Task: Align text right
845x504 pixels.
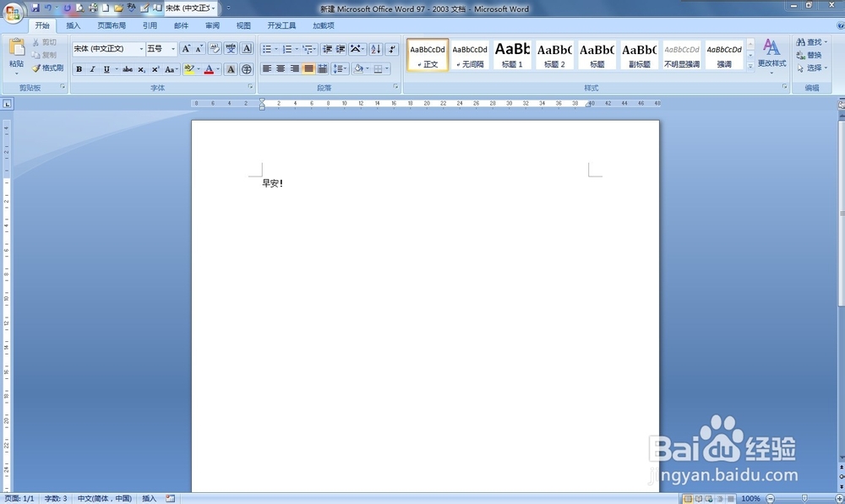Action: click(x=295, y=68)
